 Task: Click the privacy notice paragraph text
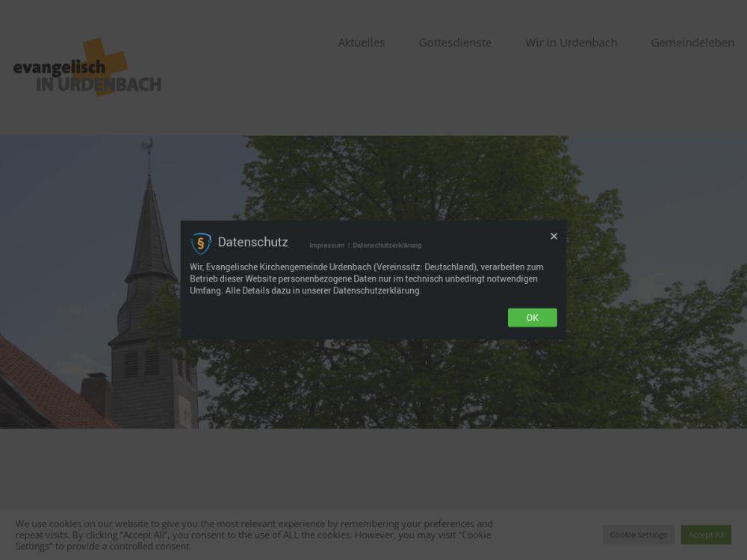click(x=366, y=279)
